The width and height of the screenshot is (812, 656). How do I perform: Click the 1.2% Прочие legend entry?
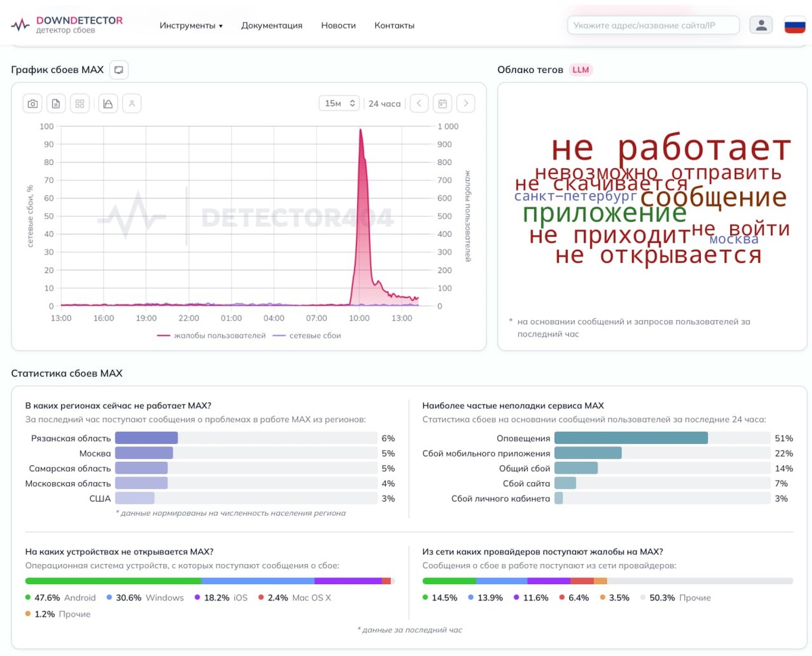click(58, 614)
